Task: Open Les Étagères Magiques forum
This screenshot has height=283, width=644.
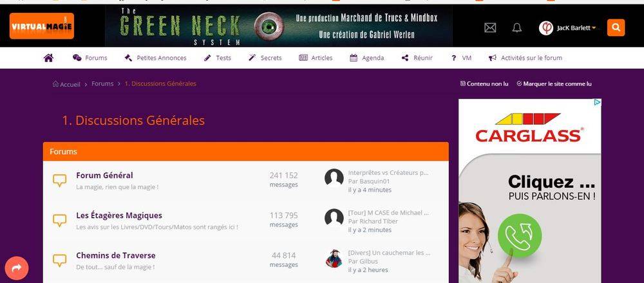Action: 119,215
